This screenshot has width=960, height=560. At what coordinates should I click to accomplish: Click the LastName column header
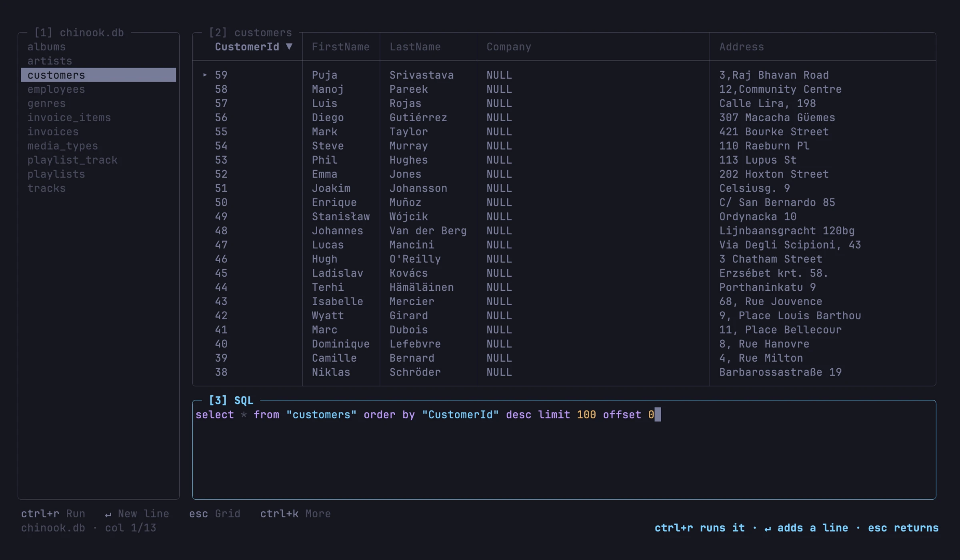[415, 47]
